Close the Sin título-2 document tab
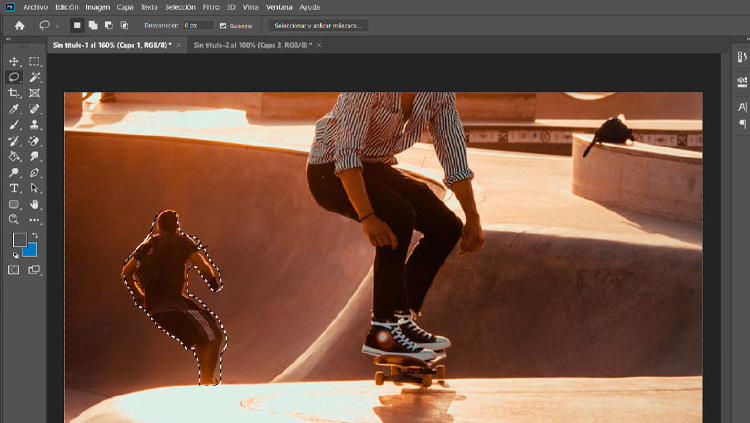 click(x=319, y=45)
